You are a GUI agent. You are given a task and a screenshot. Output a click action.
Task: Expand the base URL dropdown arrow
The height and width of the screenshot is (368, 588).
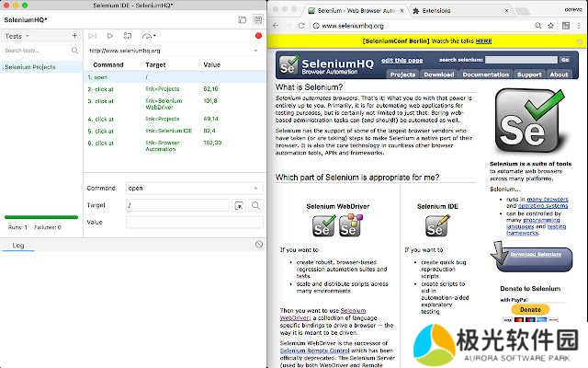pos(256,51)
